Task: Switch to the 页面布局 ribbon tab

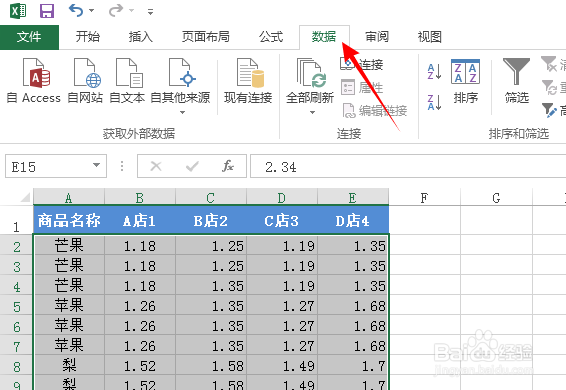Action: click(x=206, y=37)
